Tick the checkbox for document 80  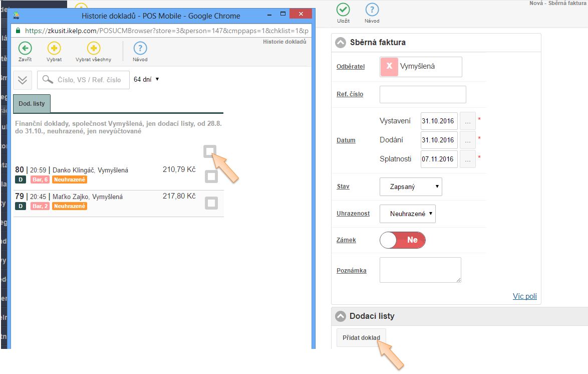211,176
